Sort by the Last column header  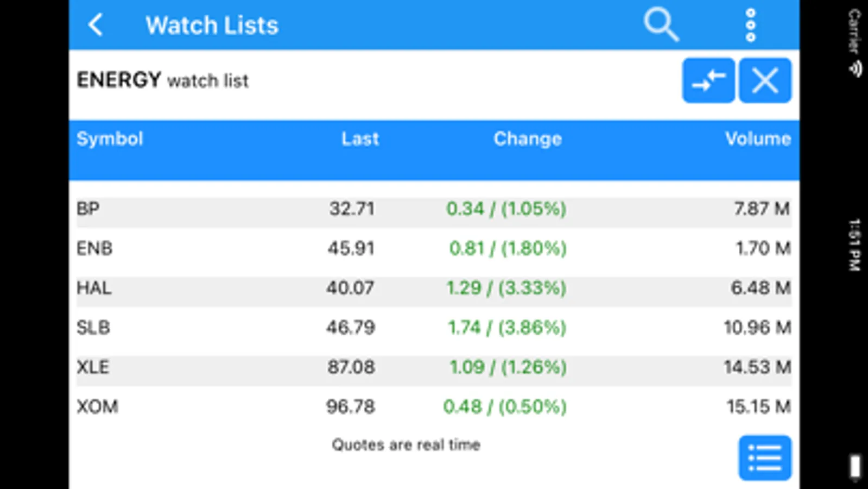360,139
